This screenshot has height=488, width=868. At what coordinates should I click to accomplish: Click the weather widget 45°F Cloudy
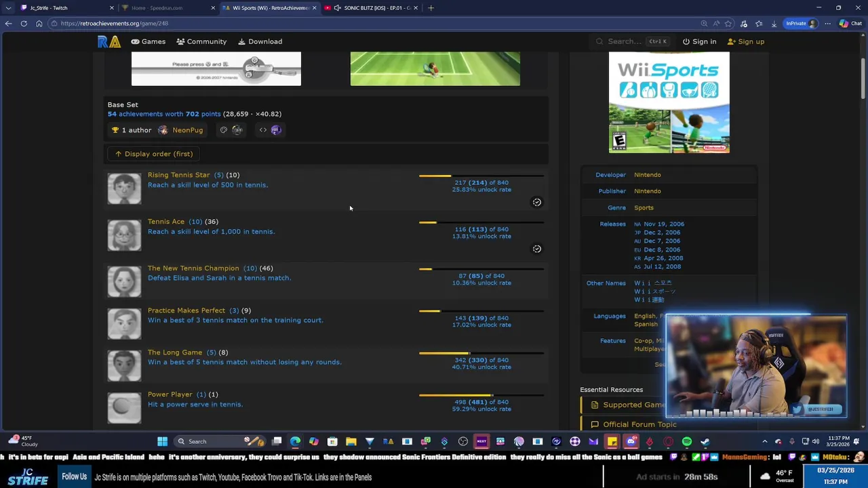[x=22, y=441]
